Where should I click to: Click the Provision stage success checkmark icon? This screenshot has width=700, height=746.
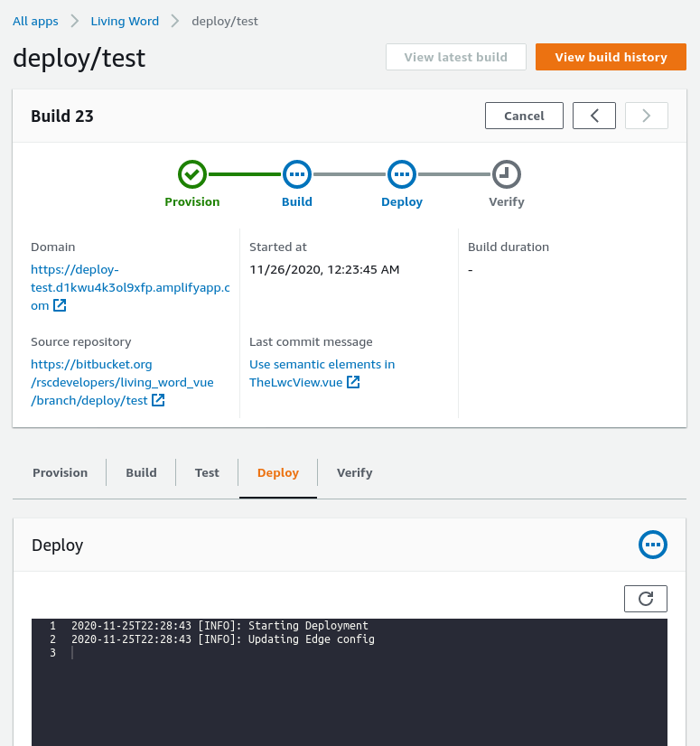(x=192, y=174)
